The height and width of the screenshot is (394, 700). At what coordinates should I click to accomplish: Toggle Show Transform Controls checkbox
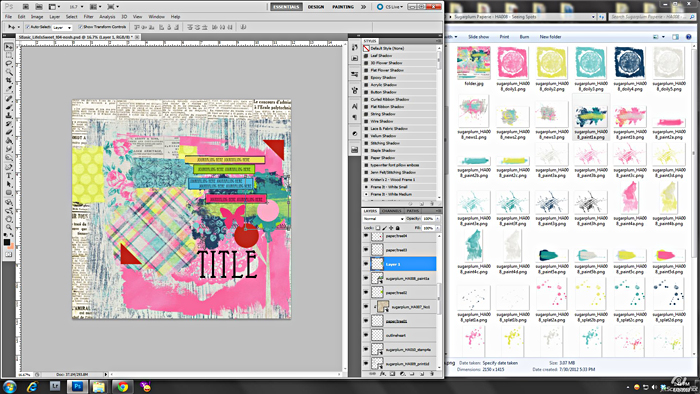coord(80,27)
